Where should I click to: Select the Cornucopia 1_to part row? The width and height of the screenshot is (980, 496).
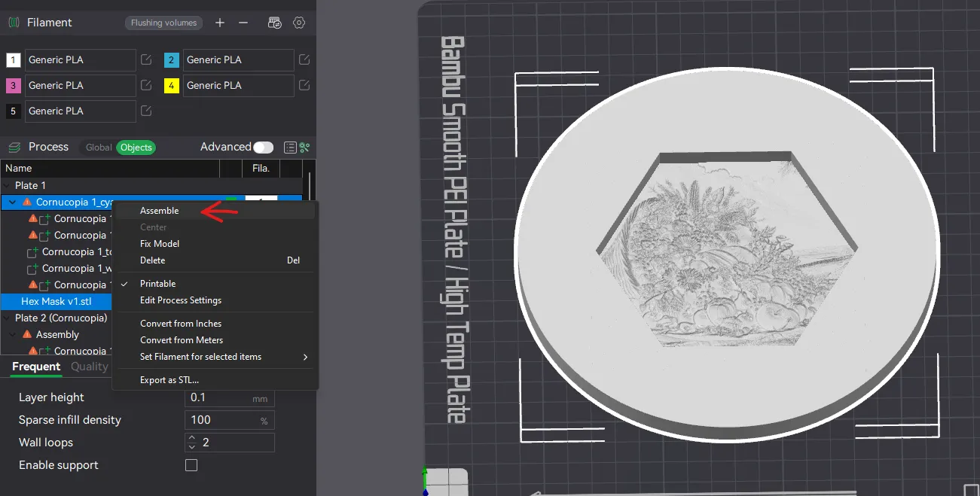57,251
